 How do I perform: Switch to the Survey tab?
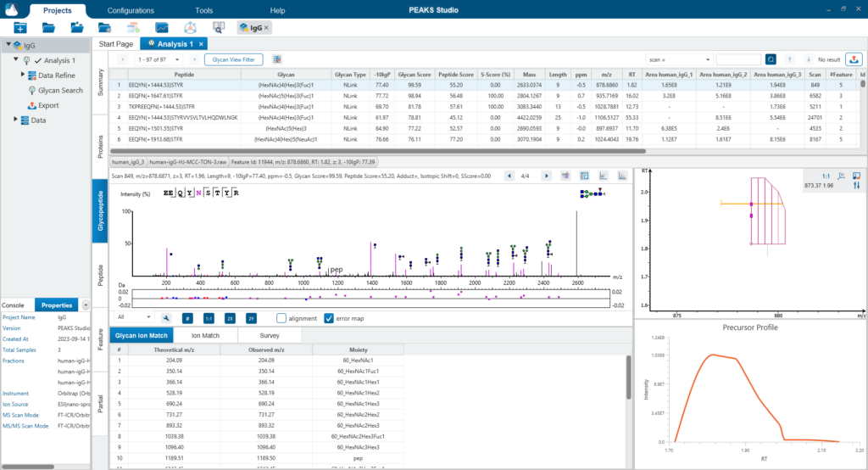click(270, 335)
